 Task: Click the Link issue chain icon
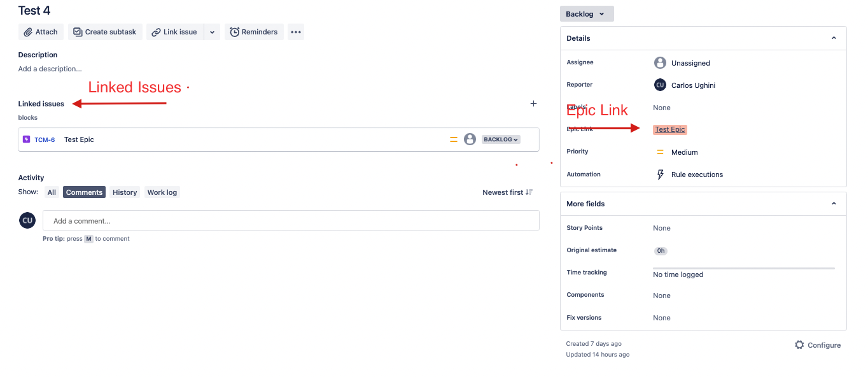[155, 31]
